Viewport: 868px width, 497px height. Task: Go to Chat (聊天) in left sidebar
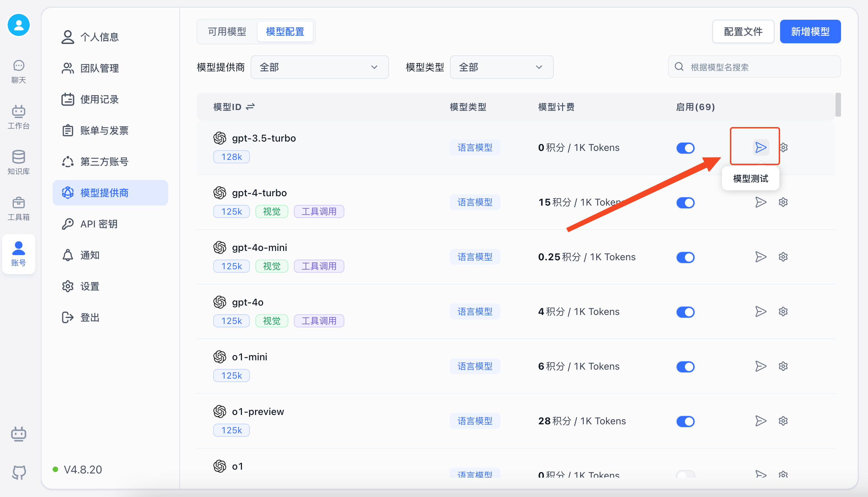tap(19, 71)
